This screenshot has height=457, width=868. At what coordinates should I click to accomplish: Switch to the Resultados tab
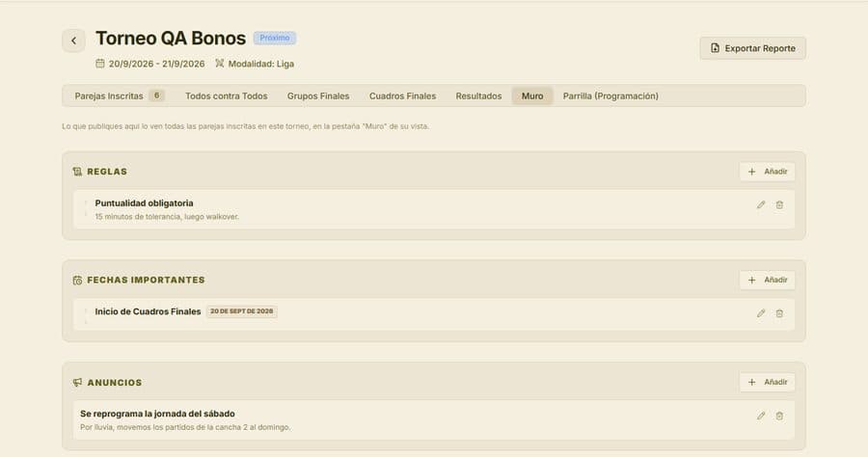click(x=478, y=95)
